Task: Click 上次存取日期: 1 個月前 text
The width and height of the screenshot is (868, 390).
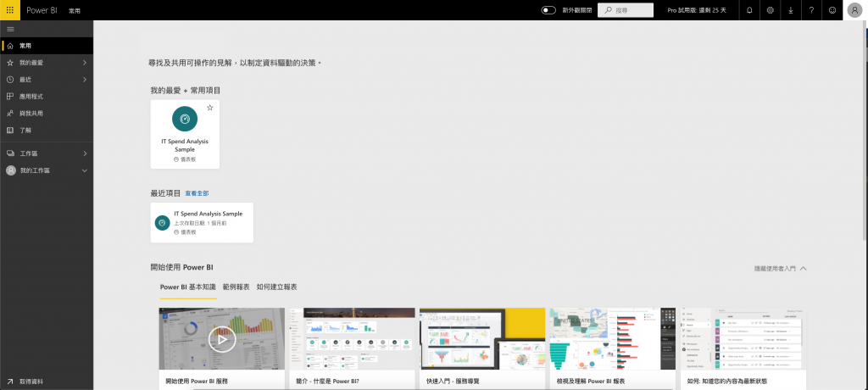Action: (200, 223)
